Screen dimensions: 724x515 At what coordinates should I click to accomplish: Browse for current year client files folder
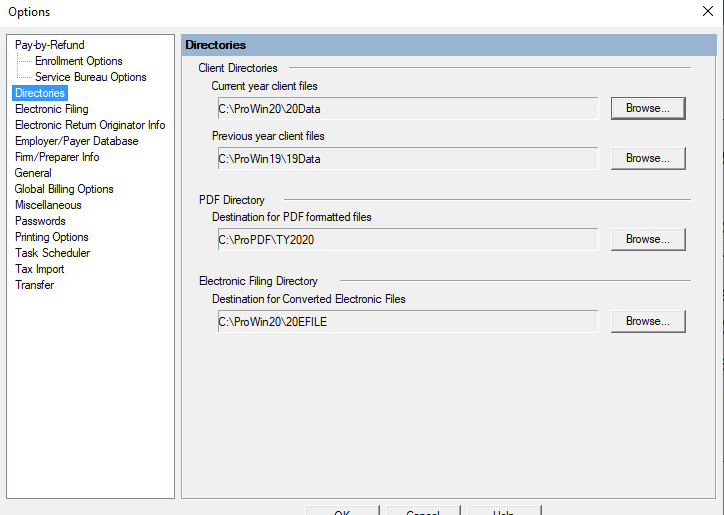(648, 108)
